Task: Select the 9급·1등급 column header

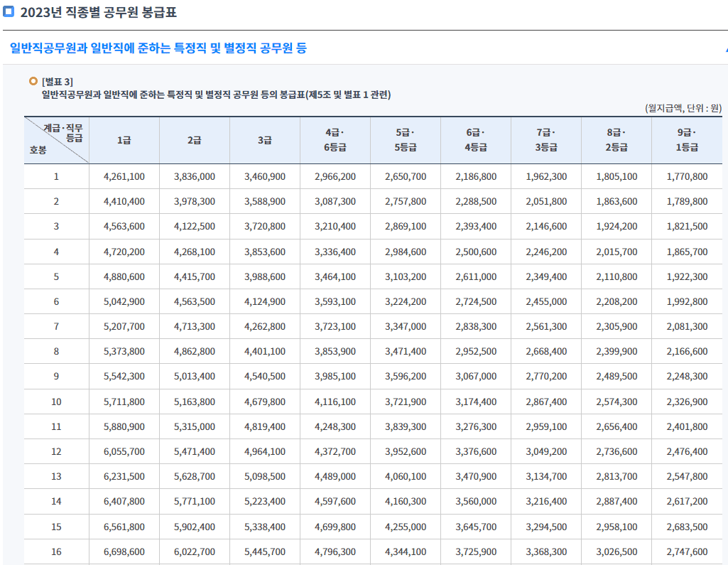Action: [687, 140]
